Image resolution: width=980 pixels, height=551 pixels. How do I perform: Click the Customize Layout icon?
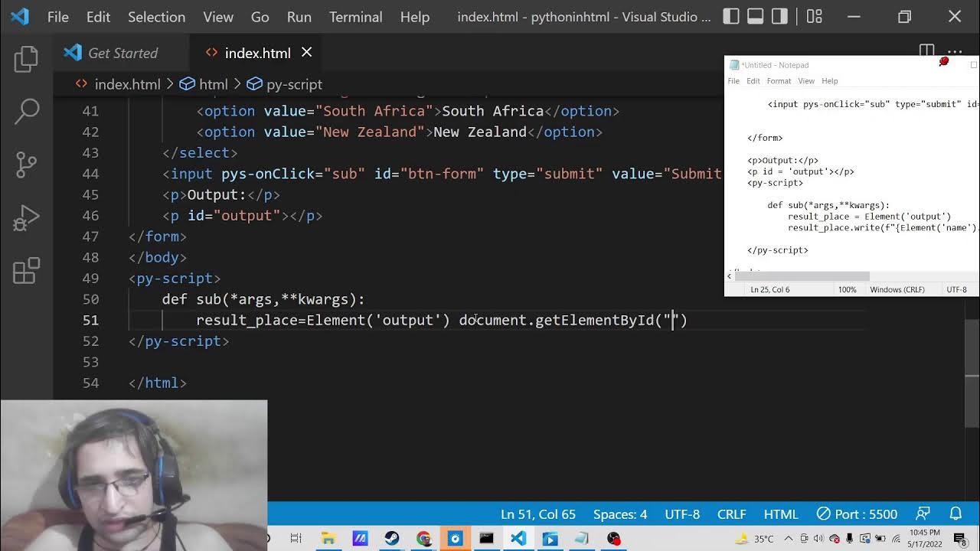[x=815, y=16]
